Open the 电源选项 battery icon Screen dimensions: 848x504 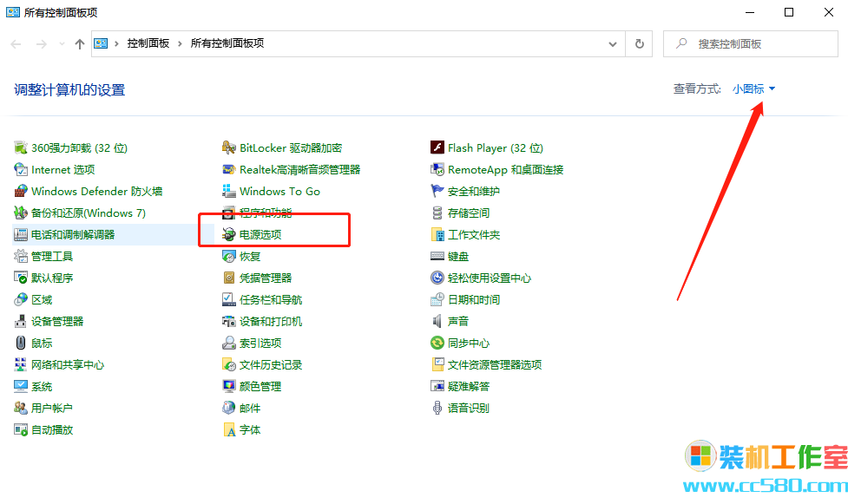(x=229, y=234)
